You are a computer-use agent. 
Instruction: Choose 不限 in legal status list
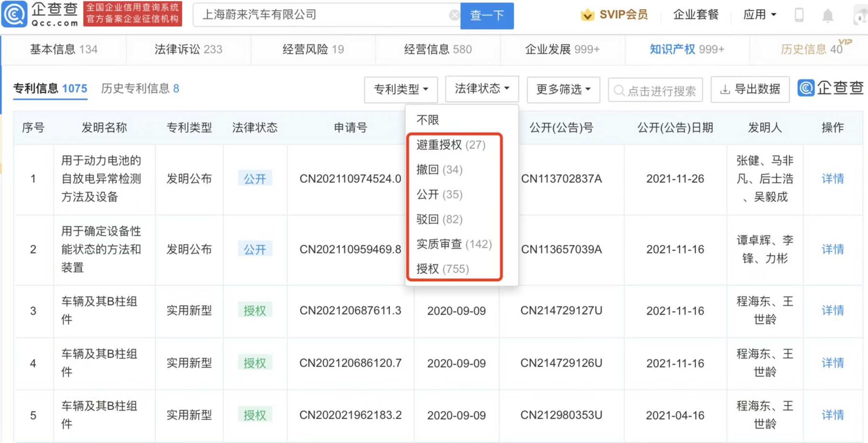[428, 120]
